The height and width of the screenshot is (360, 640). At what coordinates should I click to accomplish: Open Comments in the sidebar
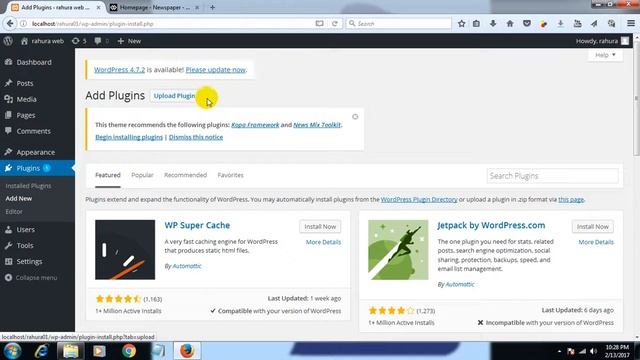point(33,131)
